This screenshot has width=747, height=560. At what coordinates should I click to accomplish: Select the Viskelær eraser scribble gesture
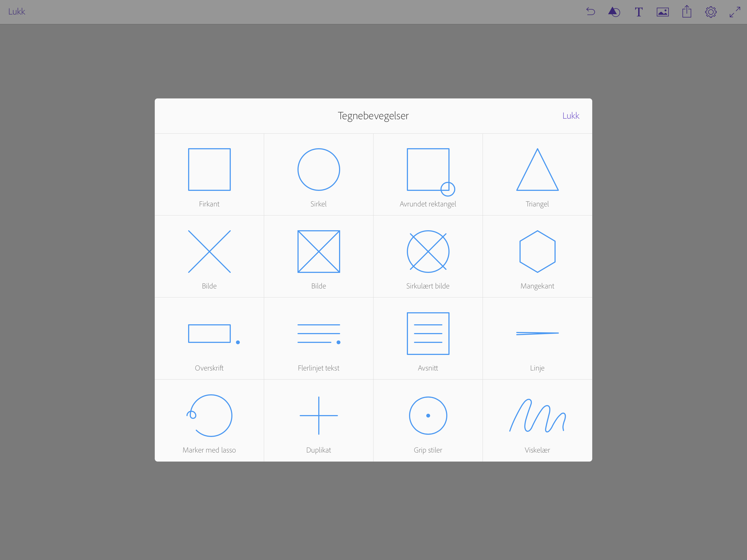pyautogui.click(x=537, y=421)
